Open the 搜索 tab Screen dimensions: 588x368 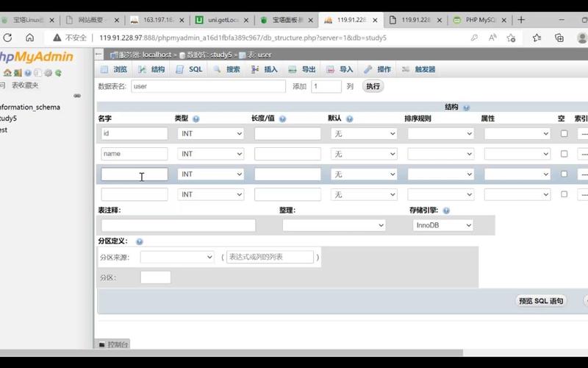(227, 69)
